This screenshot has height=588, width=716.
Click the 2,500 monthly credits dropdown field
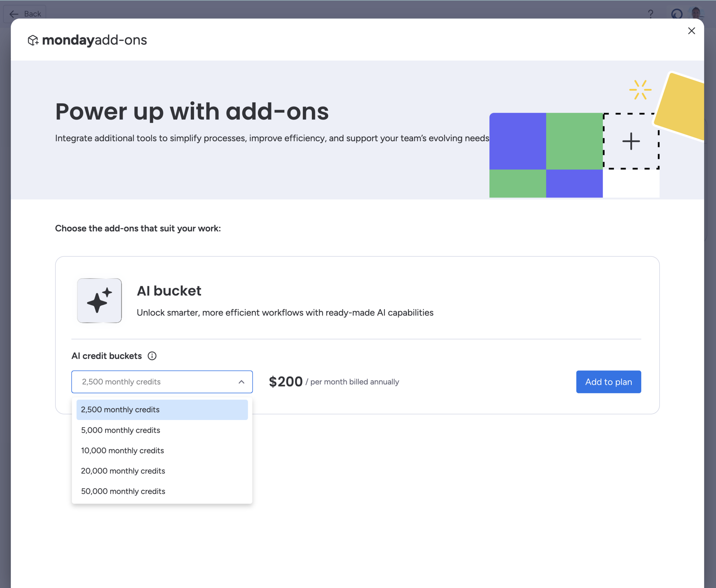pos(162,382)
